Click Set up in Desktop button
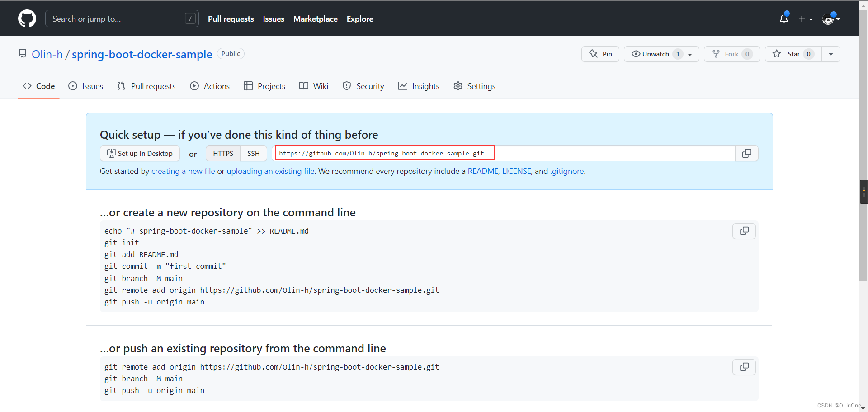Screen dimensions: 868x412 click(140, 154)
